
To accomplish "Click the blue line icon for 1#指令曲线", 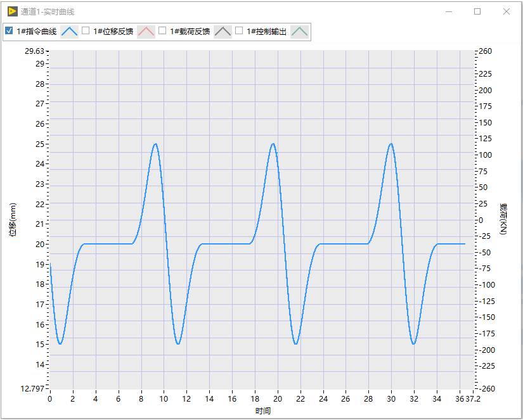I will pos(69,32).
